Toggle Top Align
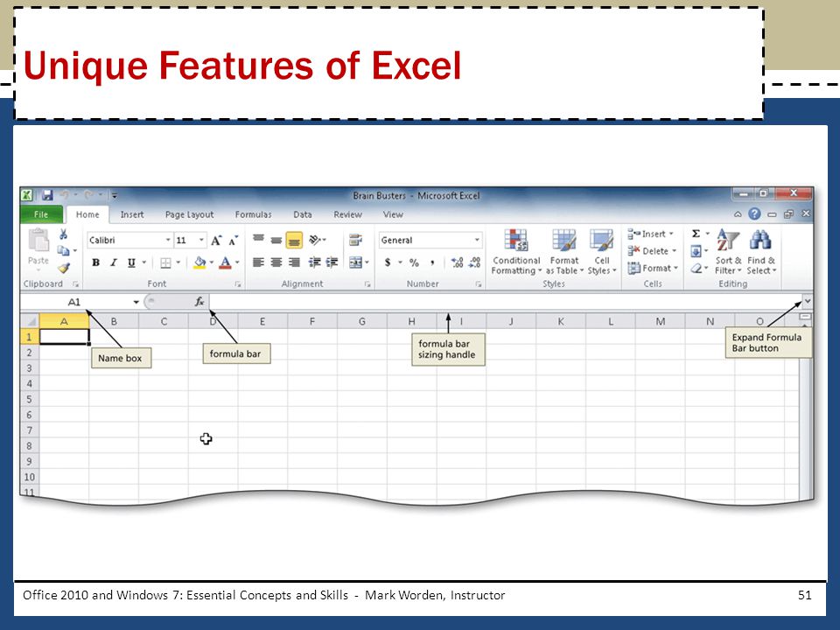Image resolution: width=840 pixels, height=630 pixels. 258,240
